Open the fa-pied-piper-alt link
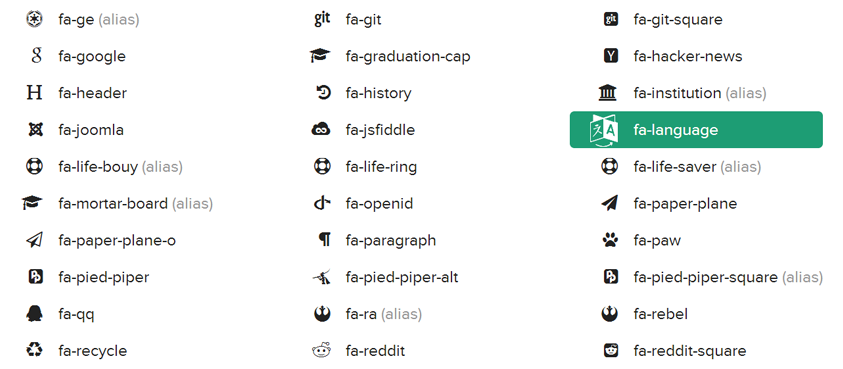Image resolution: width=843 pixels, height=369 pixels. coord(402,277)
